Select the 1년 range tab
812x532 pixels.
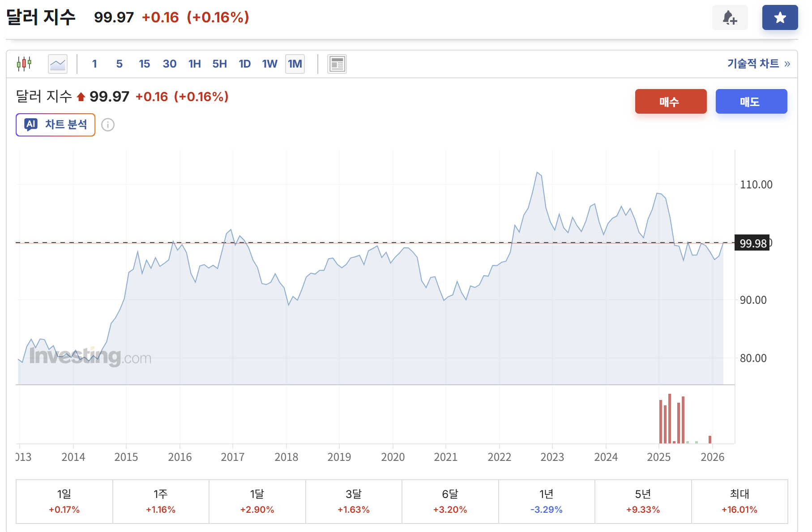[547, 501]
